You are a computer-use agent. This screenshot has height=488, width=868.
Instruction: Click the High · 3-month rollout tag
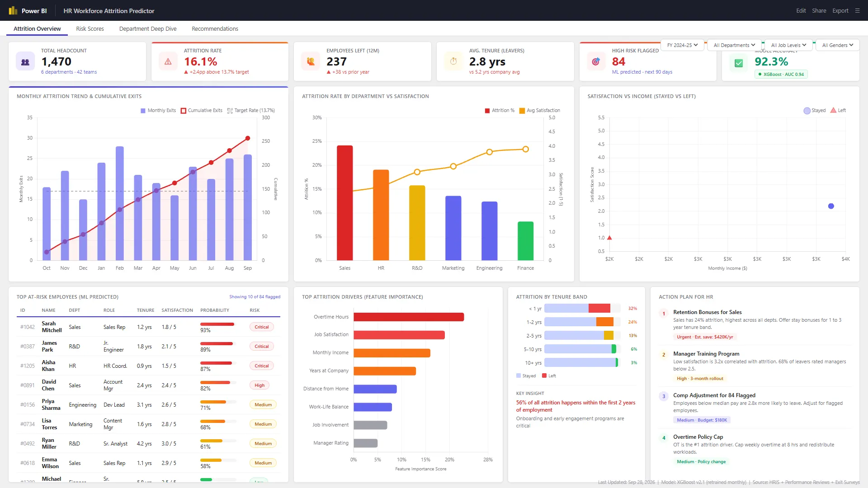coord(700,378)
